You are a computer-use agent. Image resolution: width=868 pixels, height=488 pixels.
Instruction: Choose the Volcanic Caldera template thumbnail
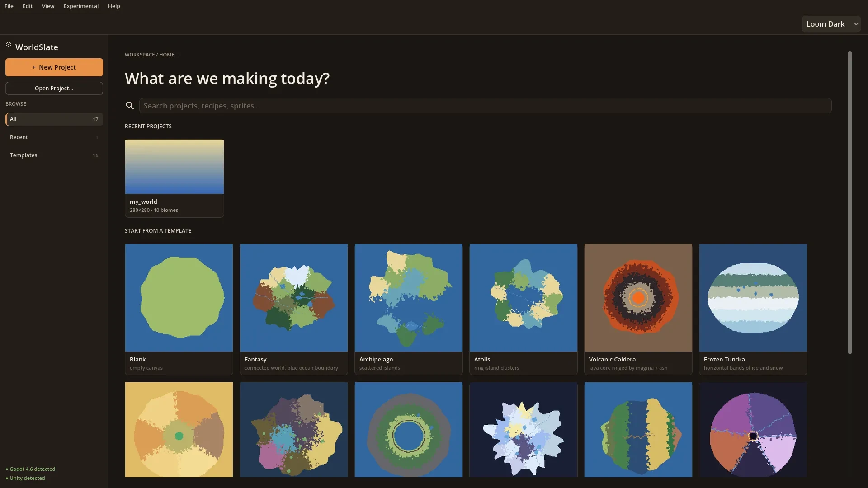(x=638, y=298)
